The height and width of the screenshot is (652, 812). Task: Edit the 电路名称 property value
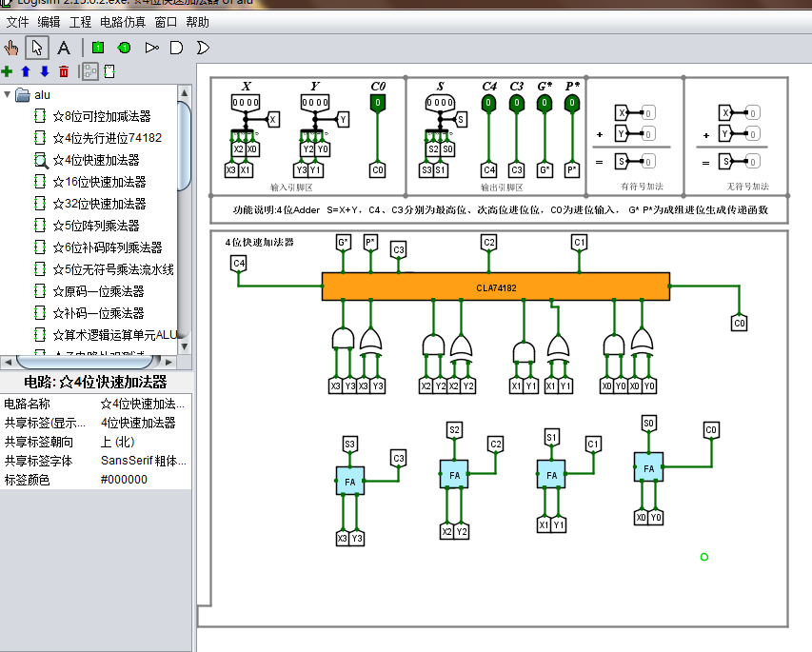[144, 404]
